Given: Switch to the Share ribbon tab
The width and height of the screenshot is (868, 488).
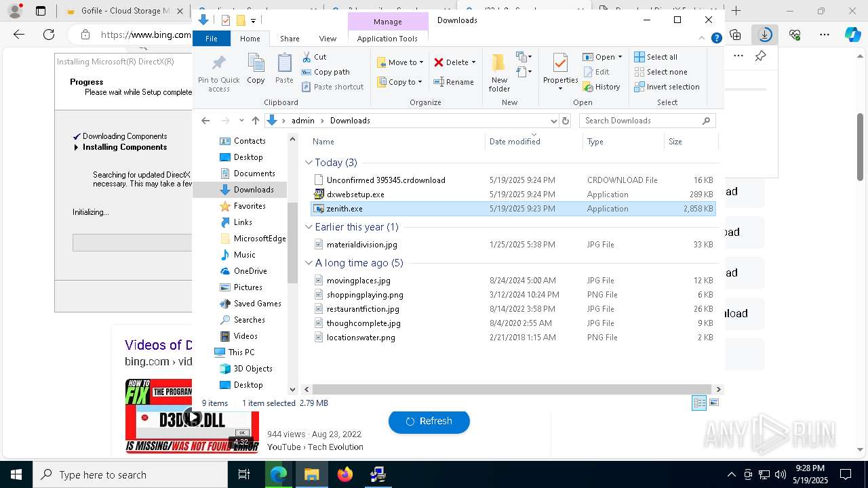Looking at the screenshot, I should coord(290,39).
